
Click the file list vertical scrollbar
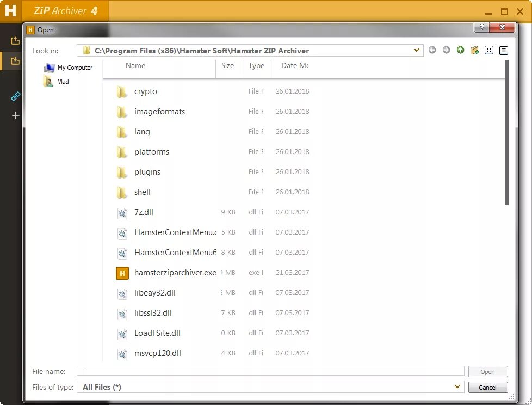pos(506,133)
